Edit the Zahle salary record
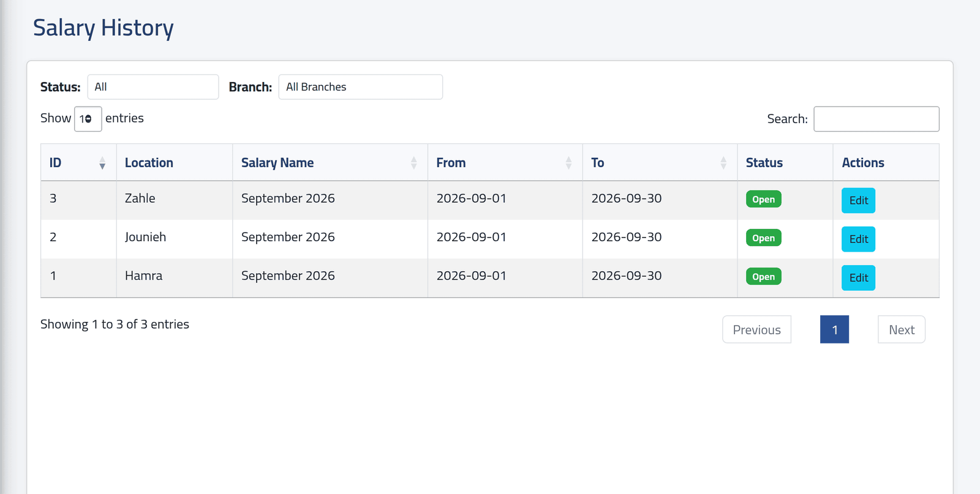The width and height of the screenshot is (980, 494). tap(858, 200)
